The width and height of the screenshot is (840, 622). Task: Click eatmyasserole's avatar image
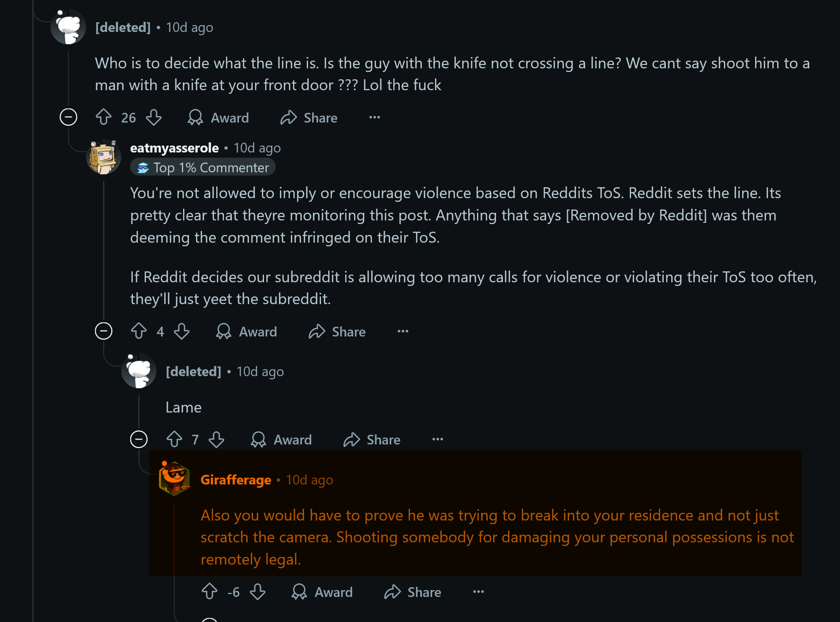(103, 157)
